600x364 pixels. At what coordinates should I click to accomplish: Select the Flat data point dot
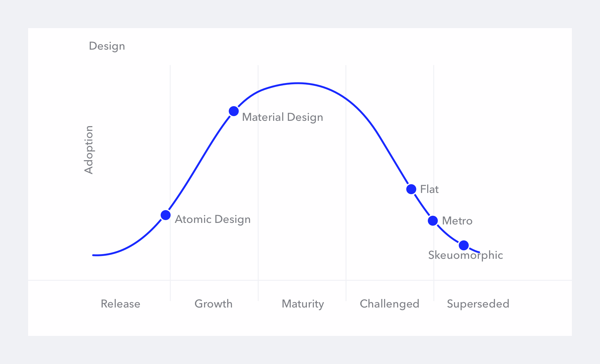(x=411, y=189)
